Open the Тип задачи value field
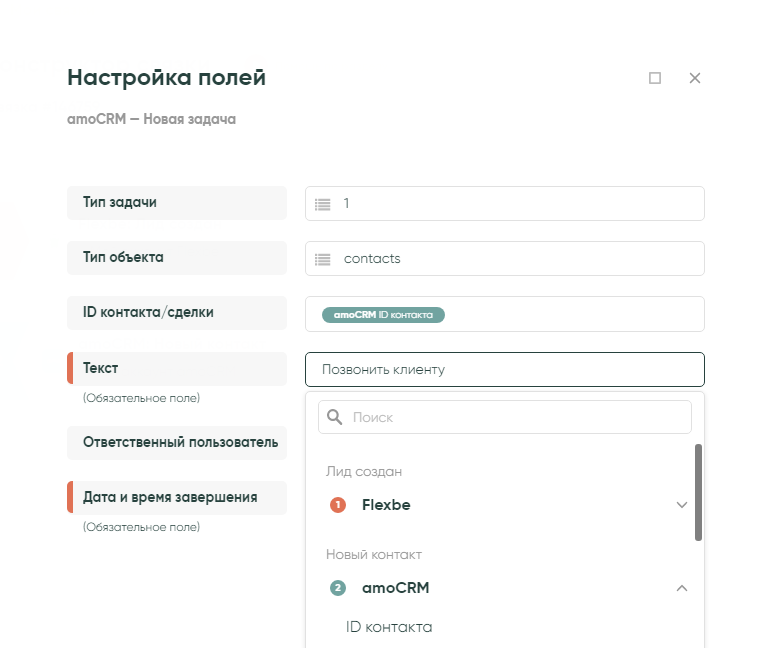Image resolution: width=758 pixels, height=648 pixels. (520, 204)
